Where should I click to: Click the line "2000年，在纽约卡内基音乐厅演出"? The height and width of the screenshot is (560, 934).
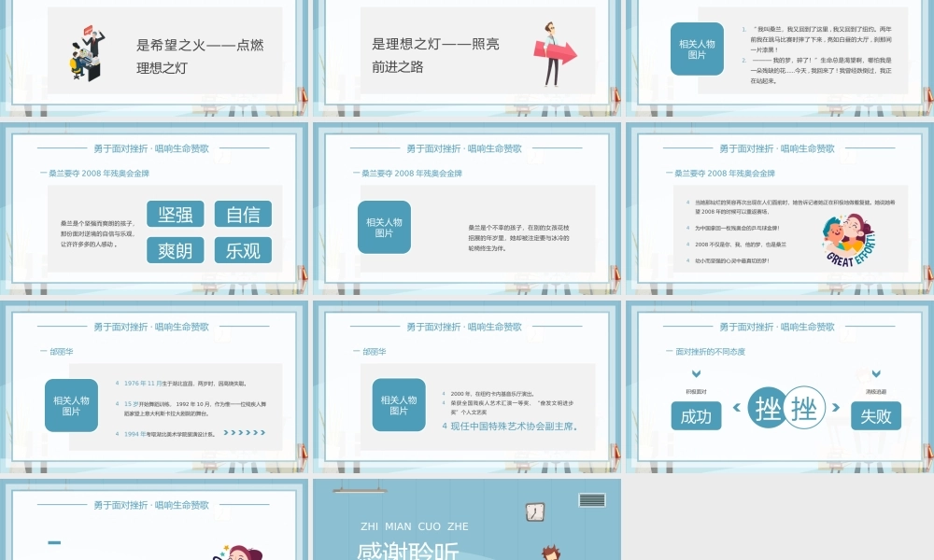[x=492, y=394]
